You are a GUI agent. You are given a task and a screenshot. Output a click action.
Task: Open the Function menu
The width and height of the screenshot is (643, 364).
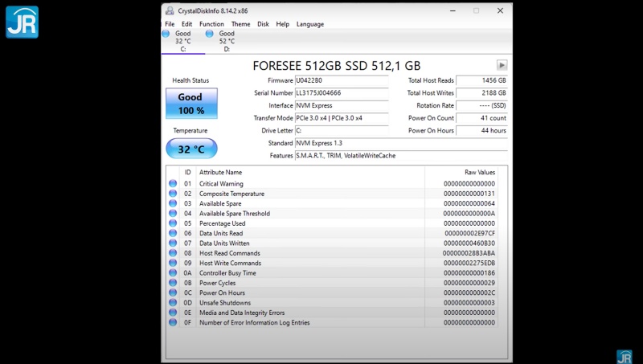click(211, 24)
